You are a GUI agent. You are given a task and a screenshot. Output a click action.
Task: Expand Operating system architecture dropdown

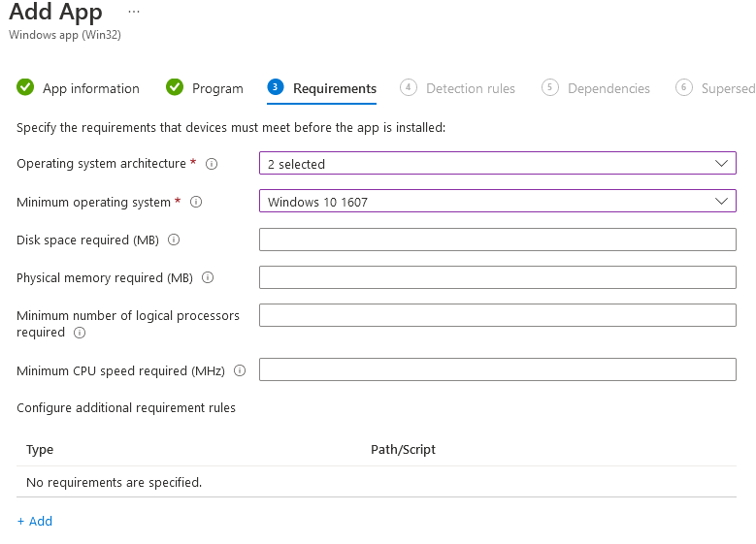click(x=498, y=163)
